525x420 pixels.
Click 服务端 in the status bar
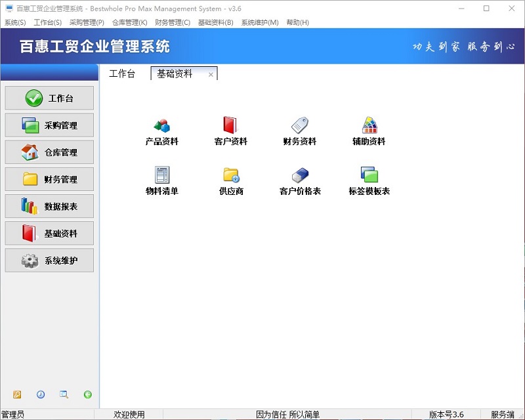coord(503,415)
